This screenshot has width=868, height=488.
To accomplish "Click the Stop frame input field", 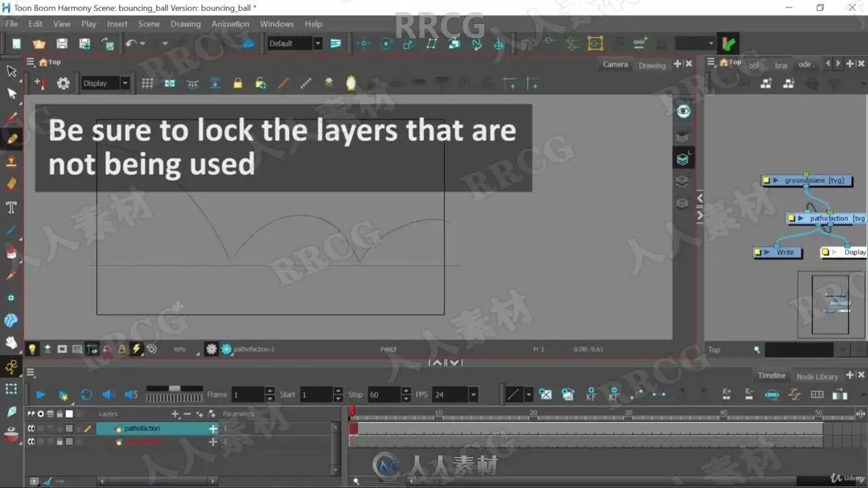I will pos(384,394).
